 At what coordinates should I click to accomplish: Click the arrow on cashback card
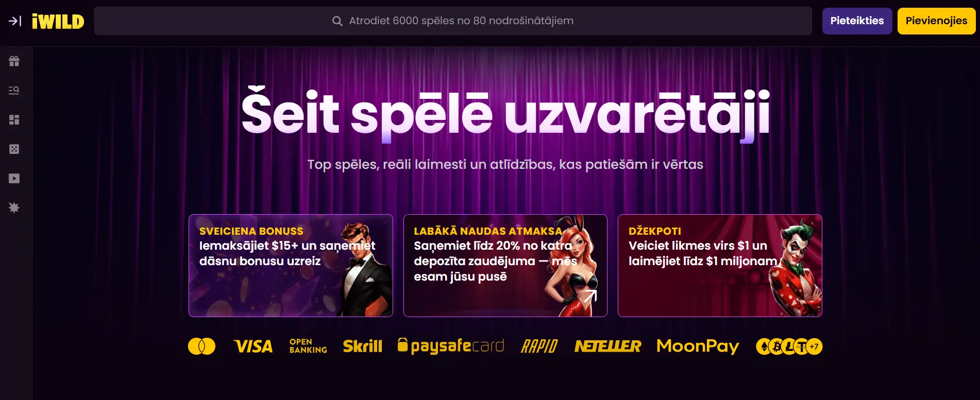(x=590, y=297)
